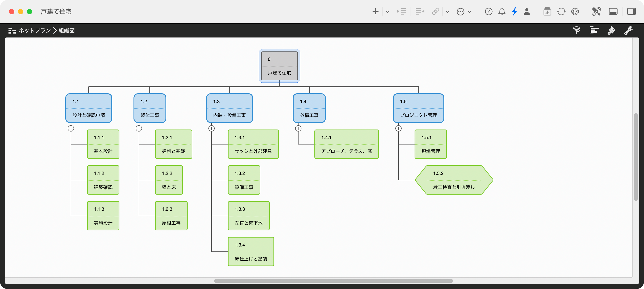Click the plus add-item icon
644x289 pixels.
[375, 11]
